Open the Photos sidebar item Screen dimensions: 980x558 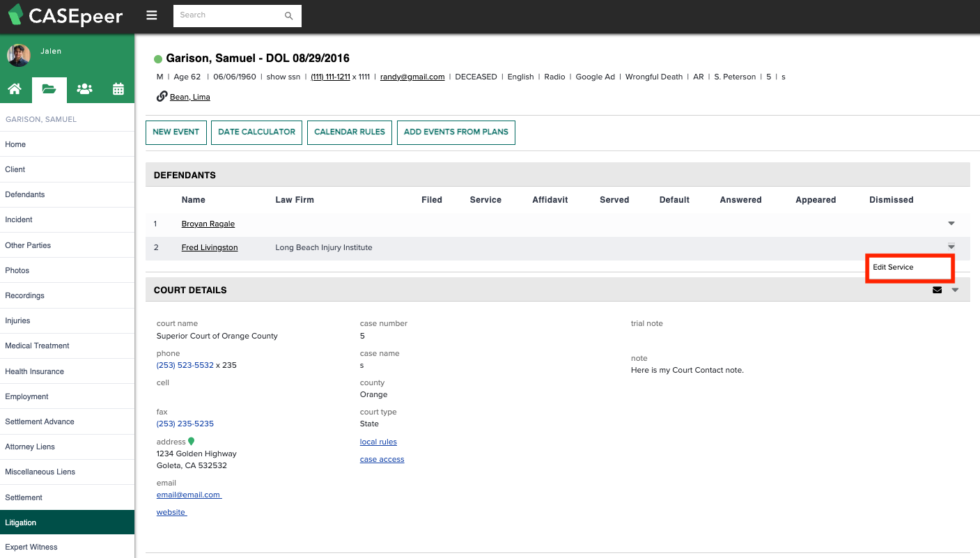tap(67, 270)
